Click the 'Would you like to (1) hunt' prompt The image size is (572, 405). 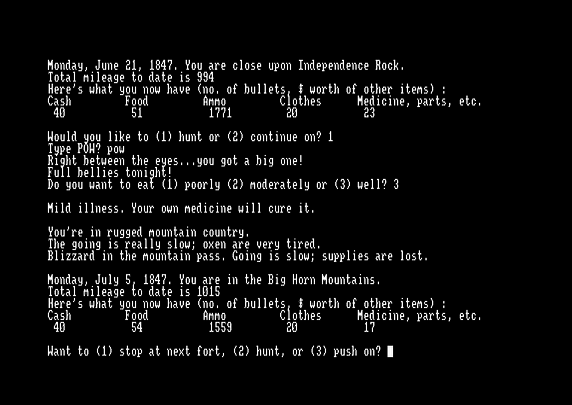click(190, 137)
